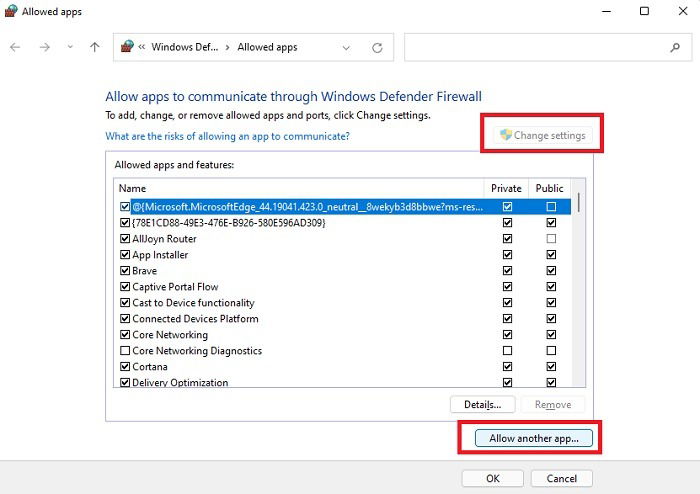Click the Private column header
The width and height of the screenshot is (700, 494).
click(x=506, y=188)
